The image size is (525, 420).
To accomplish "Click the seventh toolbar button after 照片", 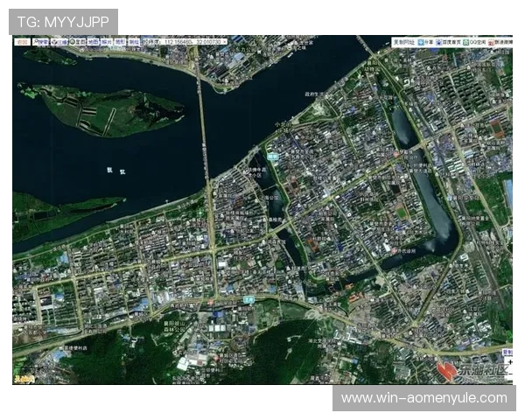I will pyautogui.click(x=120, y=41).
